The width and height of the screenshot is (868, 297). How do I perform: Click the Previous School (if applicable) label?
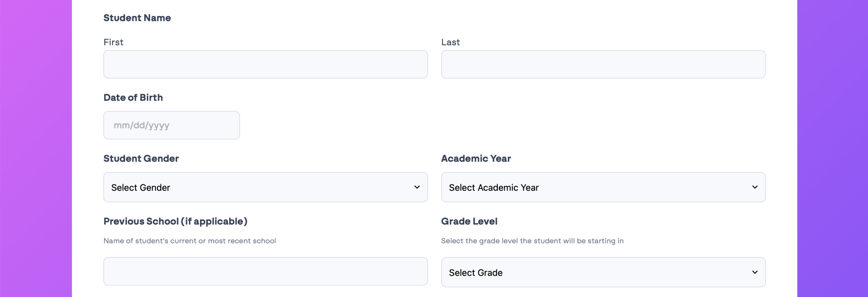175,221
